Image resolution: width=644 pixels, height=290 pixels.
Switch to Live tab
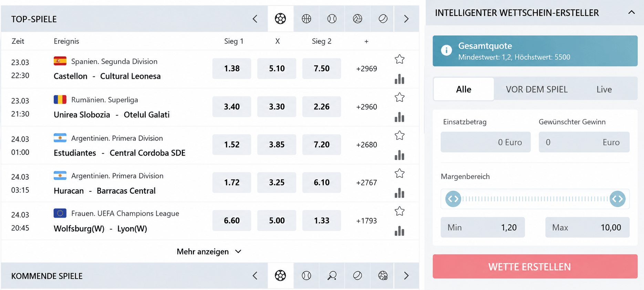[x=604, y=89]
